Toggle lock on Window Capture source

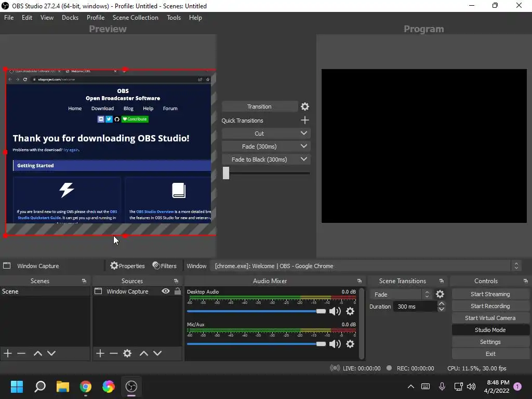coord(178,291)
